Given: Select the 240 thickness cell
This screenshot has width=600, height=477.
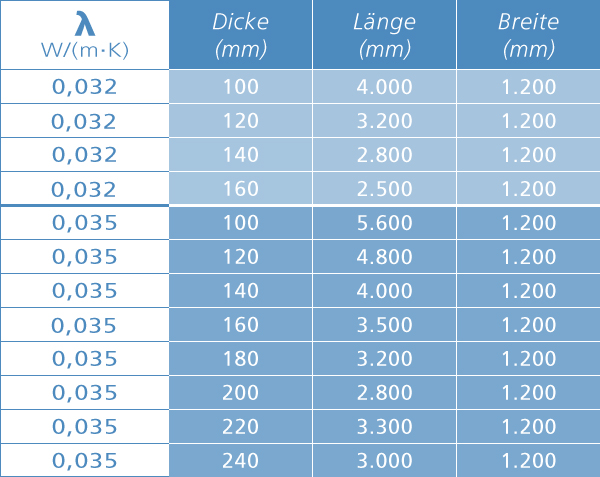Looking at the screenshot, I should pyautogui.click(x=240, y=461).
